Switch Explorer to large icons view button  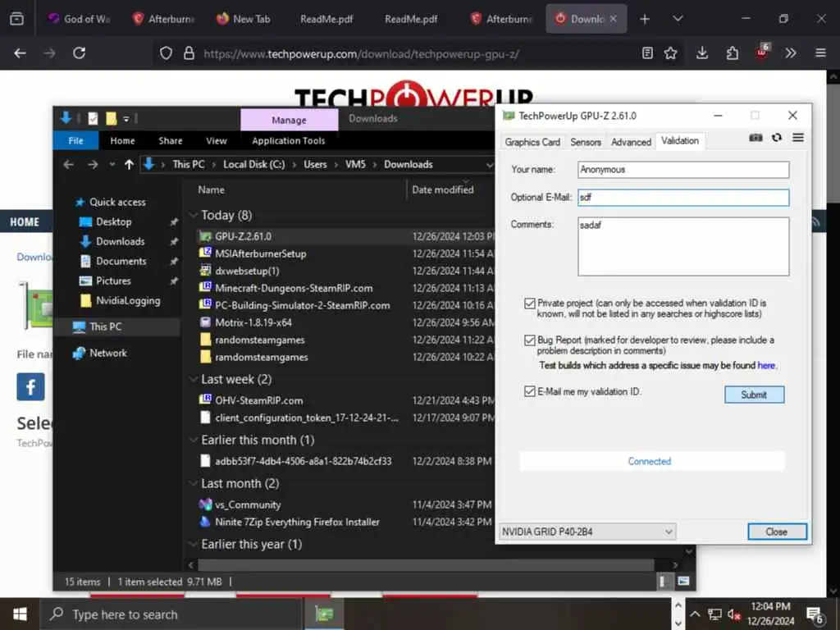(x=683, y=582)
